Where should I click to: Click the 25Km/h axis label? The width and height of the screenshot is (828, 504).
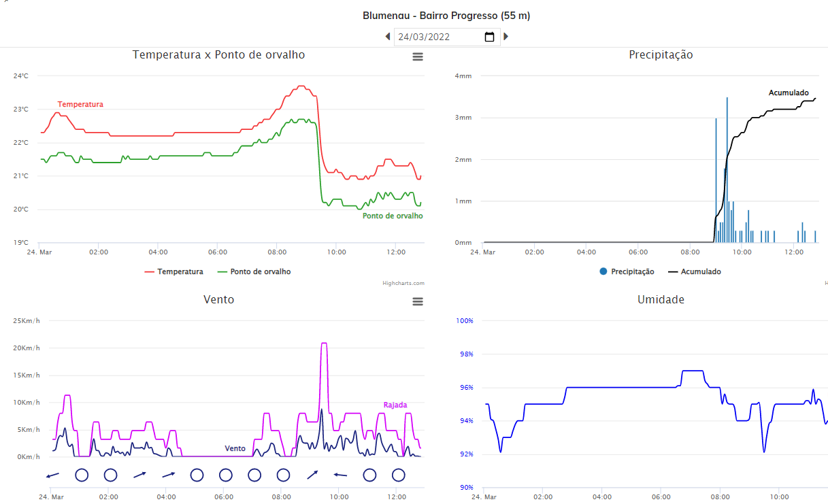tap(27, 320)
